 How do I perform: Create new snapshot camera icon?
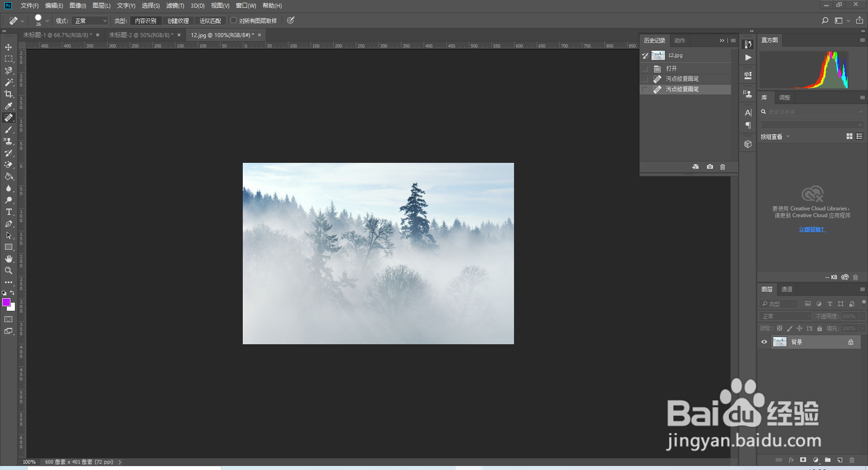coord(710,167)
